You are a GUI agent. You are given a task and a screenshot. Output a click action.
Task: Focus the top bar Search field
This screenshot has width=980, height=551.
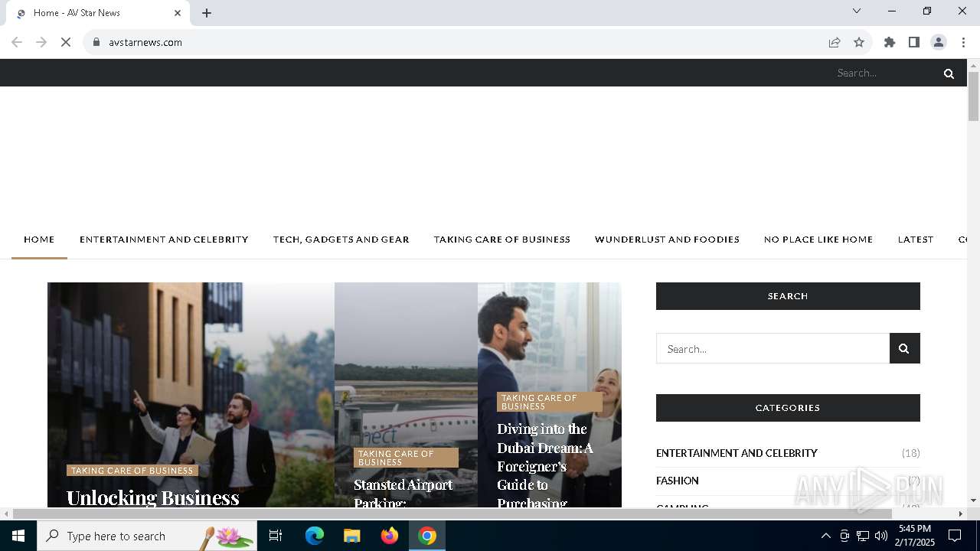coord(884,73)
